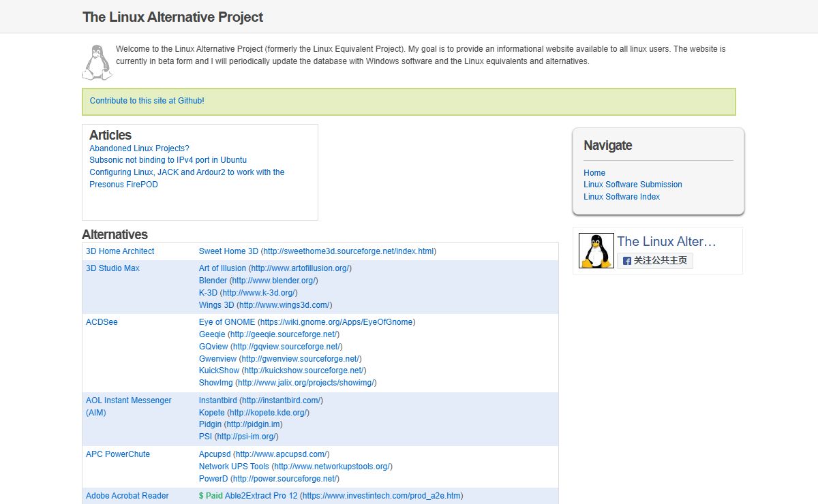This screenshot has width=818, height=504.
Task: Select AOL Instant Messenger (AIM) entry
Action: coord(128,407)
